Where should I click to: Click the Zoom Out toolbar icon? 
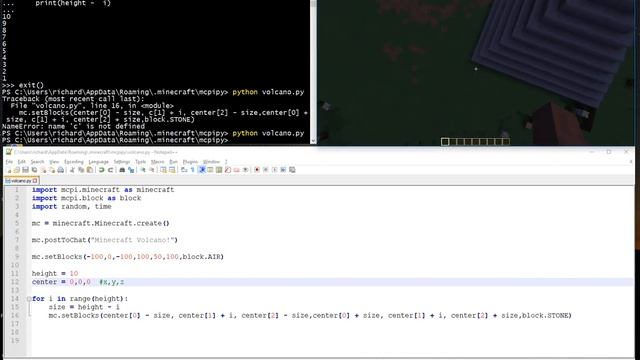tap(151, 170)
